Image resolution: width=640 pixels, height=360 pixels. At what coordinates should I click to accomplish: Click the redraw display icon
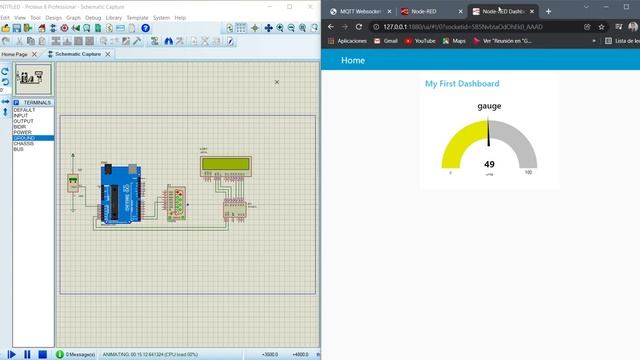229,28
